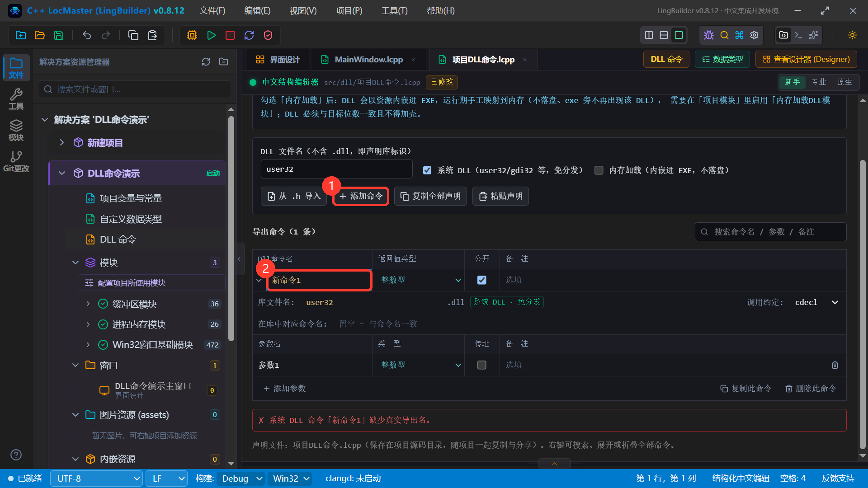
Task: Select the 原生 editing mode
Action: [844, 82]
